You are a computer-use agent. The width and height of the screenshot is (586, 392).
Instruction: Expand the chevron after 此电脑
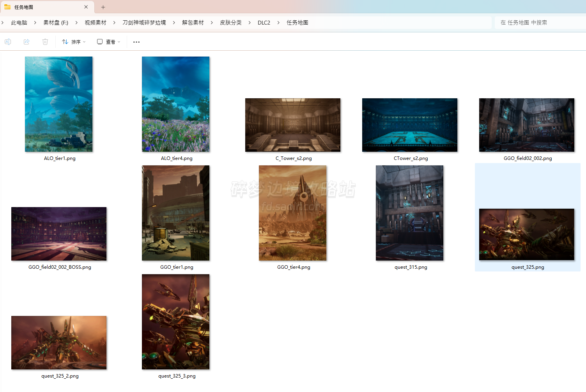point(35,23)
